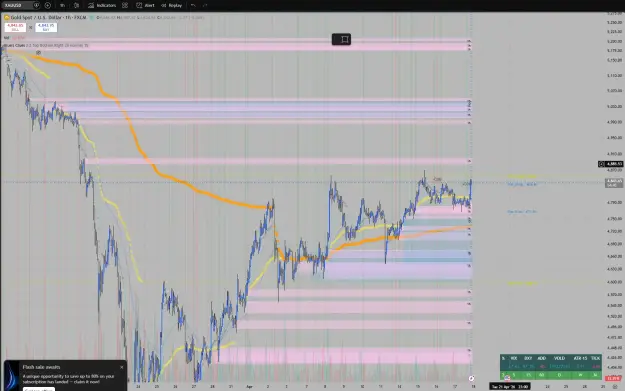Create a new Alert
This screenshot has height=391, width=625.
tap(145, 5)
